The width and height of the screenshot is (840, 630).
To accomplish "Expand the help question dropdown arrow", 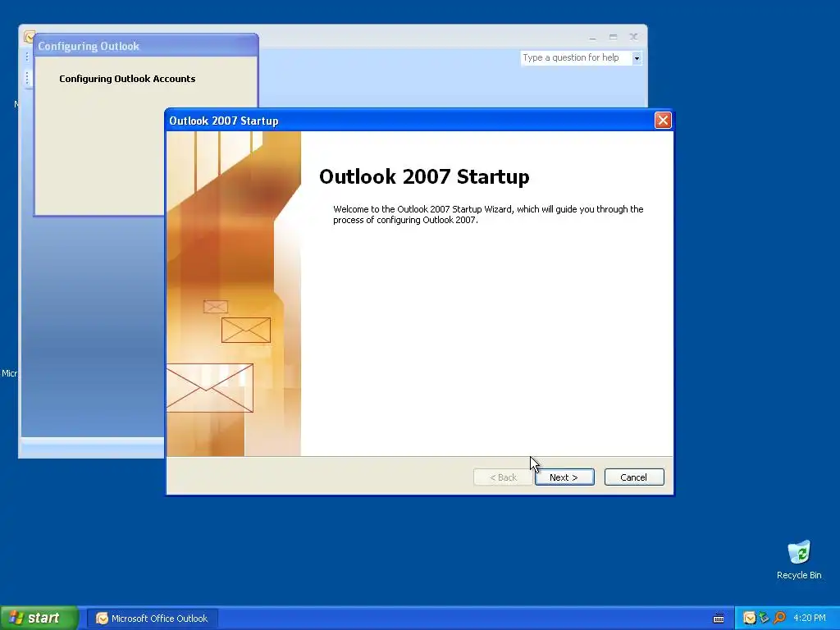I will [637, 58].
